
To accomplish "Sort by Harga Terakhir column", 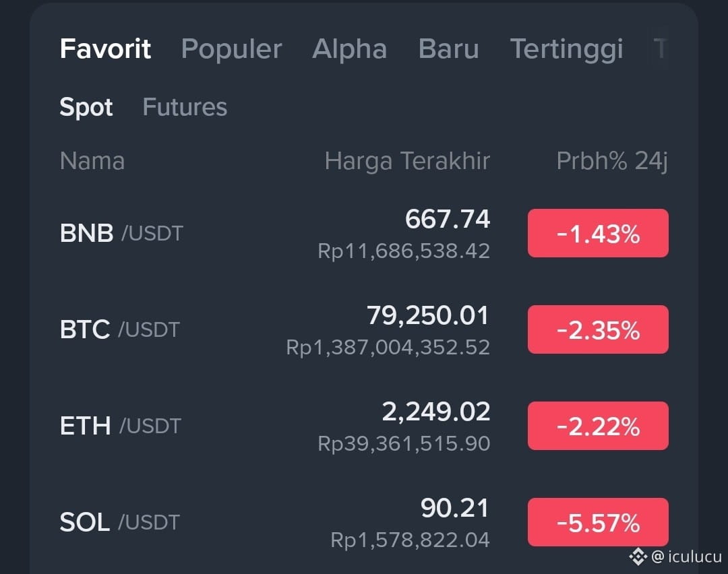I will tap(407, 162).
